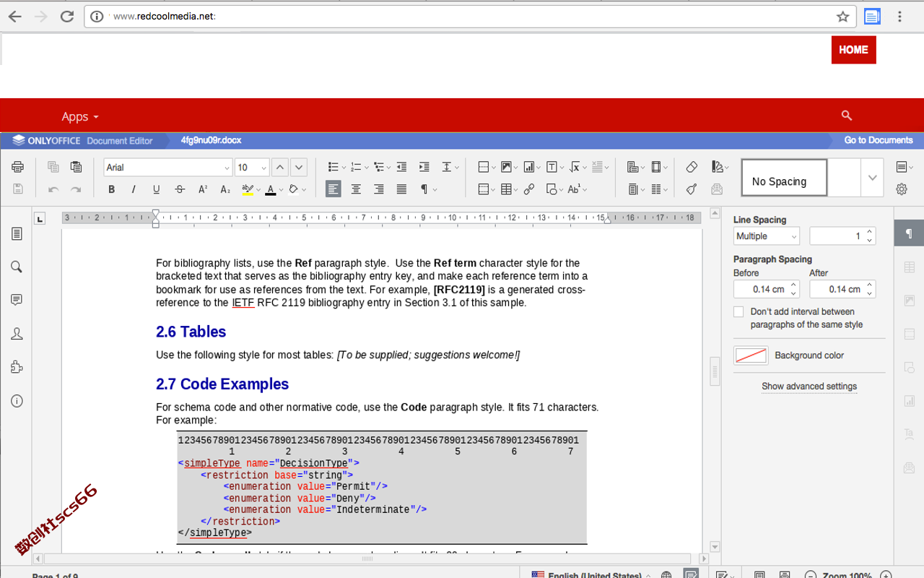Zoom in with the plus button
This screenshot has height=578, width=924.
click(886, 576)
